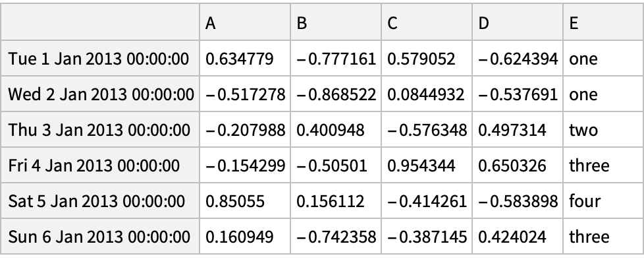
Task: Select column header D
Action: click(x=518, y=23)
